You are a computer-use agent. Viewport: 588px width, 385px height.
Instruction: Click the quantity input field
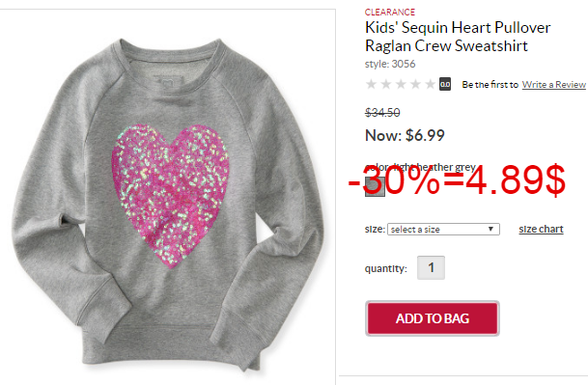[x=431, y=267]
